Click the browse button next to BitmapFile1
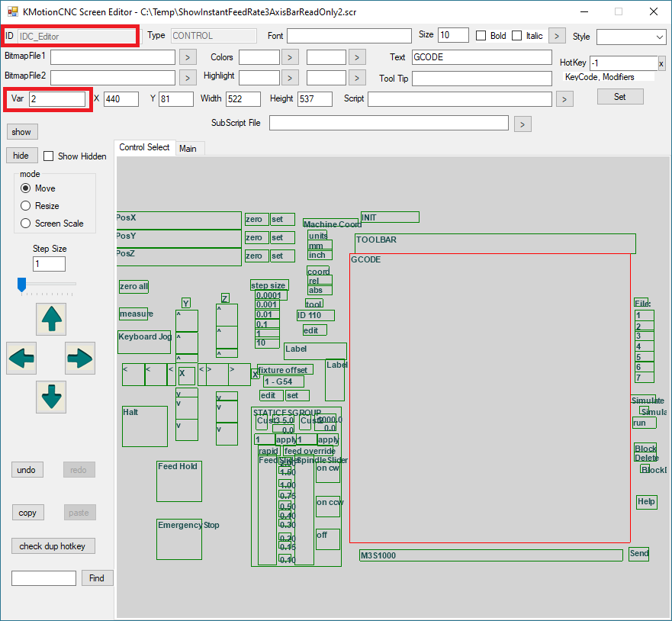The width and height of the screenshot is (672, 621). (x=188, y=57)
